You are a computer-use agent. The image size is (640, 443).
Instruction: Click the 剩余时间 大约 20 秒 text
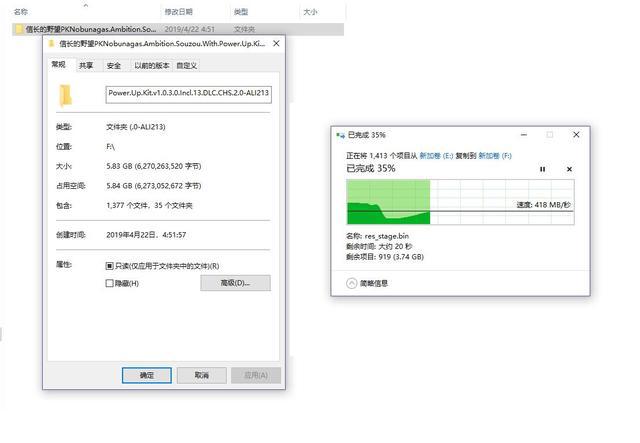379,247
